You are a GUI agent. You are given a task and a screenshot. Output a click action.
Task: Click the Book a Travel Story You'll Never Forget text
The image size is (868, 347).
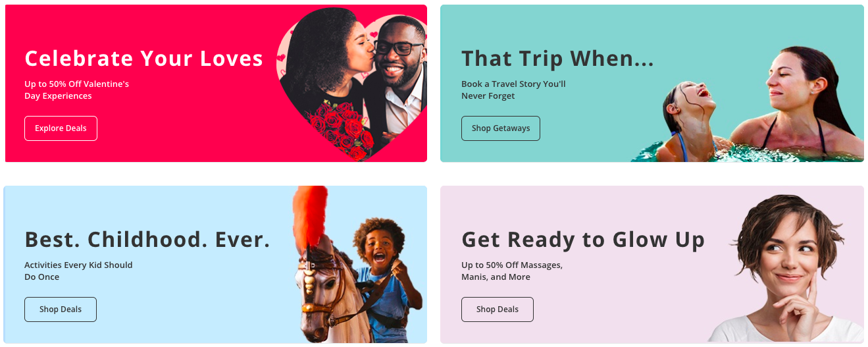(x=513, y=90)
